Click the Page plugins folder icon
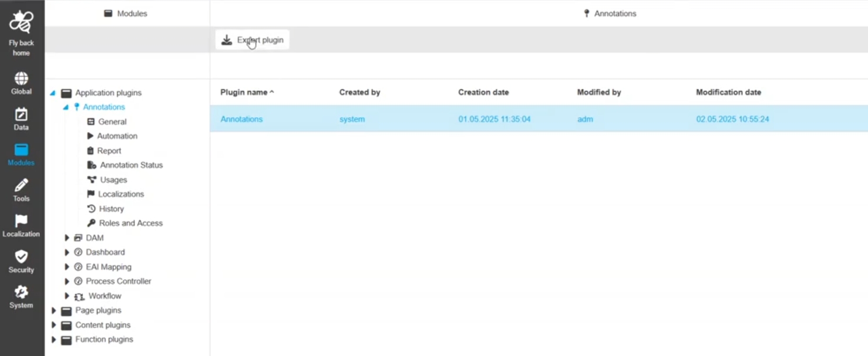 66,310
